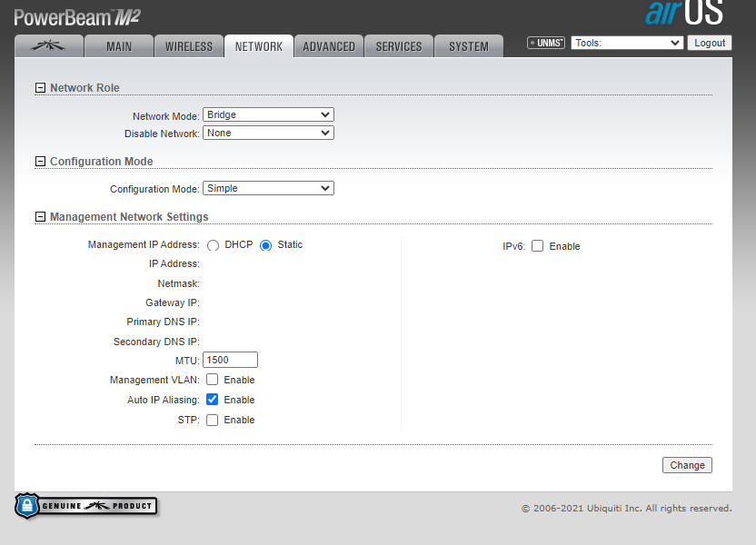Click the Primary DNS IP label
This screenshot has width=756, height=545.
coord(163,322)
